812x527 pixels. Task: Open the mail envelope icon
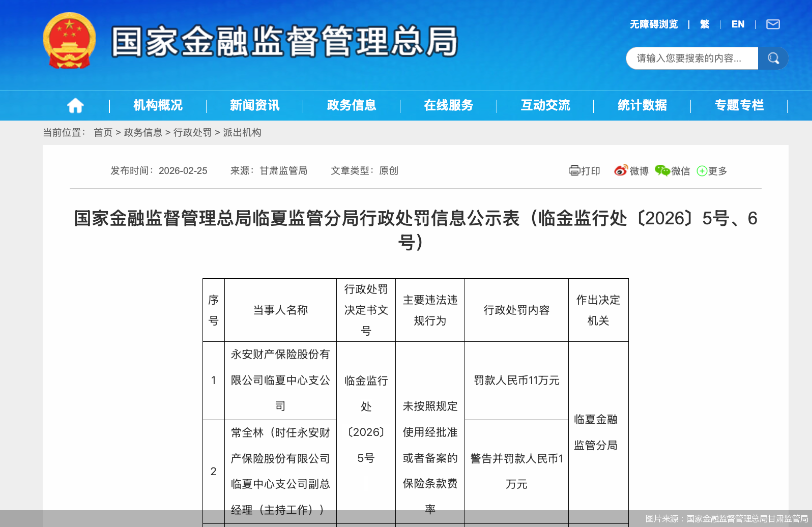[x=773, y=24]
